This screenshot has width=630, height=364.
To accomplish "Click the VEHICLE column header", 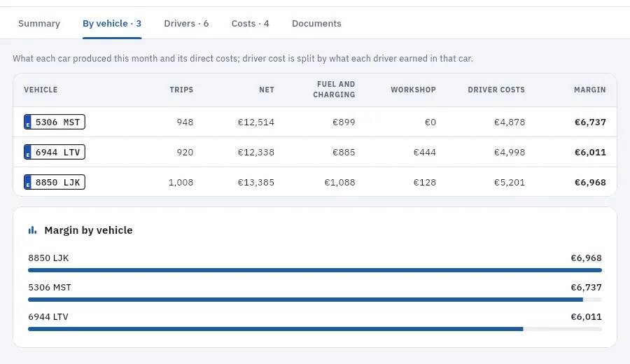I will tap(41, 90).
